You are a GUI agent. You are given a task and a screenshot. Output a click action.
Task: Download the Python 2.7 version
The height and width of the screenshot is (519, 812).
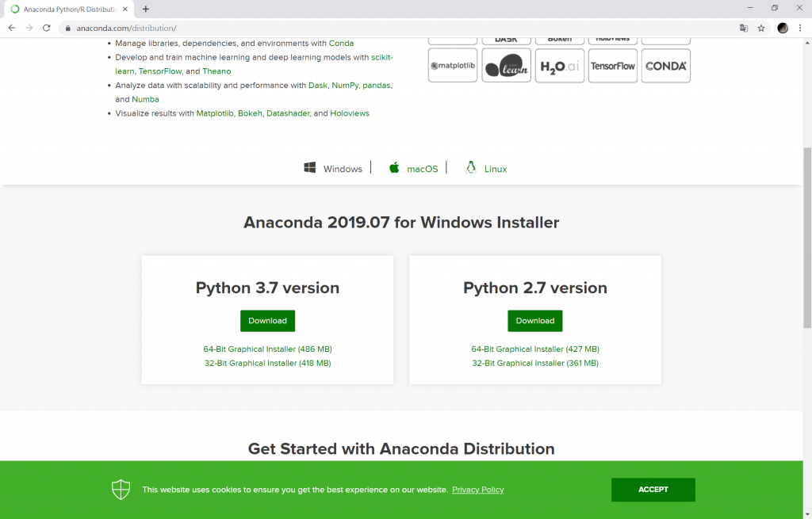click(x=535, y=321)
